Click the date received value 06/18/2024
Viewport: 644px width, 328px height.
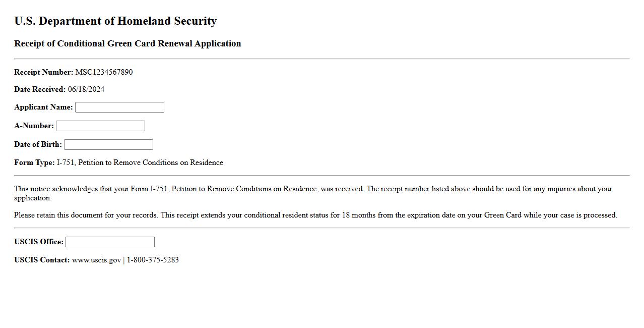[x=86, y=89]
